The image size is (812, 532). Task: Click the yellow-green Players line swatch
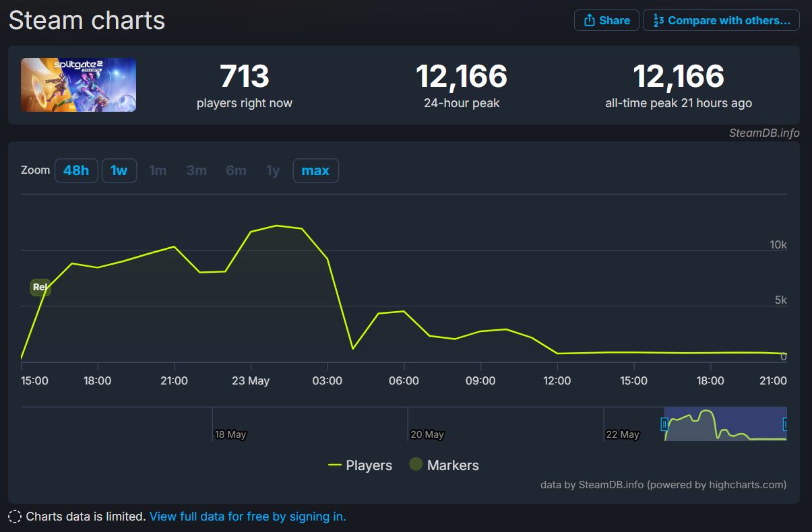tap(335, 465)
